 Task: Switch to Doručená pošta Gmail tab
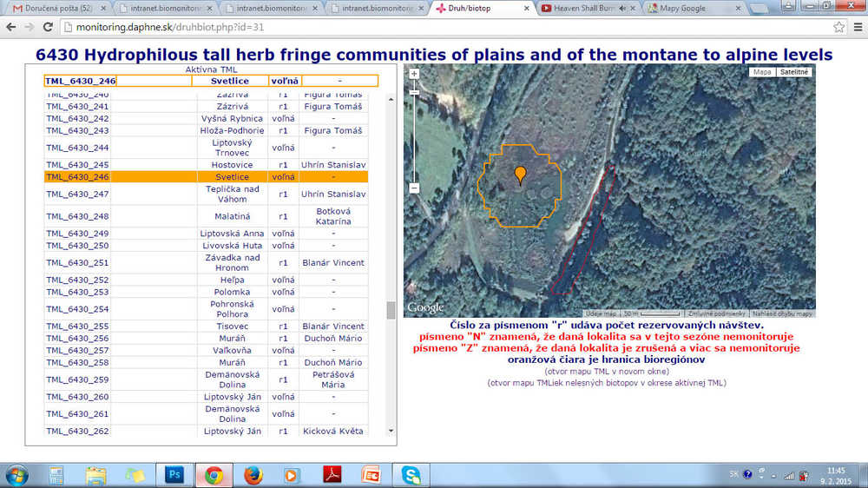point(58,9)
